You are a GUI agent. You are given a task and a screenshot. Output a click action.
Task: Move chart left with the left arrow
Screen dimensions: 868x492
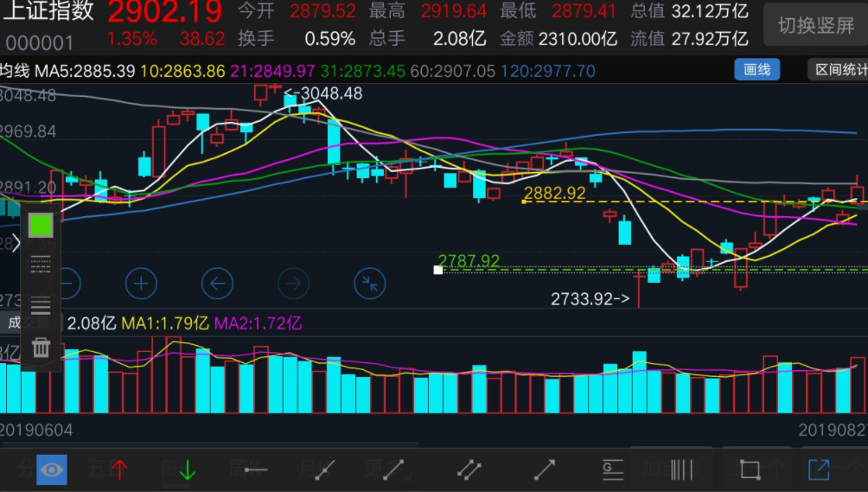coord(217,284)
